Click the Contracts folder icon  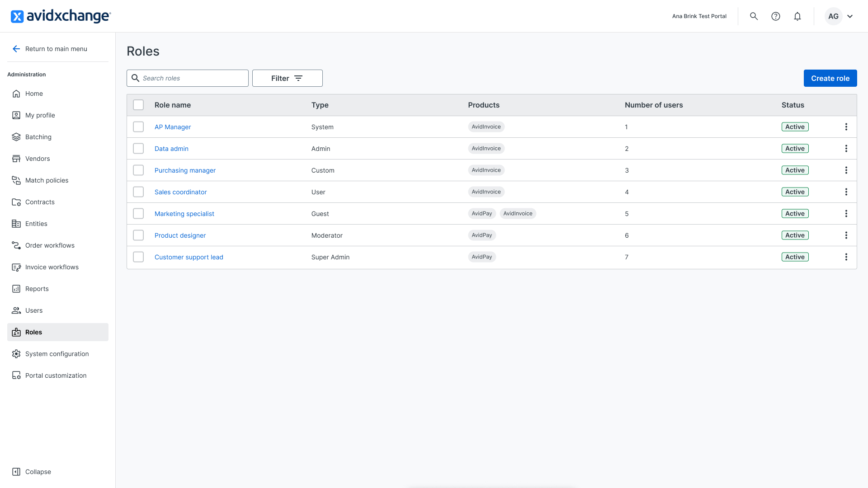point(16,202)
